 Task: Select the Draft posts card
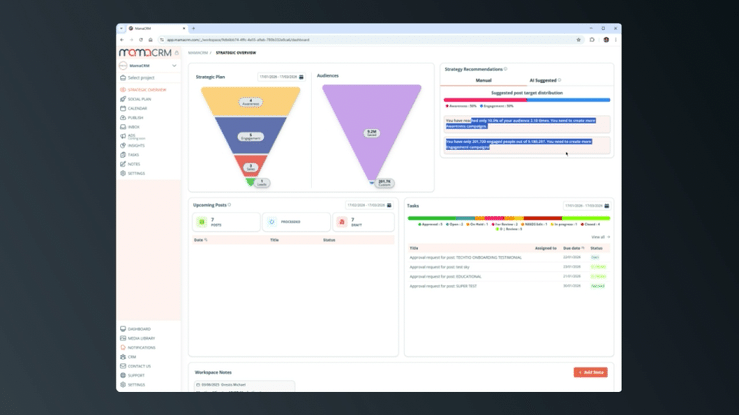pos(363,222)
